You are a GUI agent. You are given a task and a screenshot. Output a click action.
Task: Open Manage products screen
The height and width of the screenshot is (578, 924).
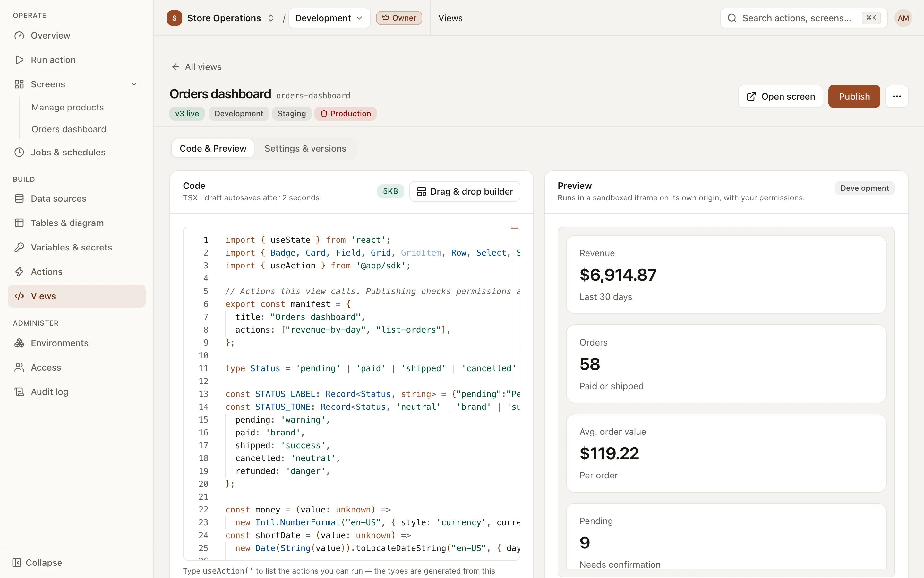(68, 108)
